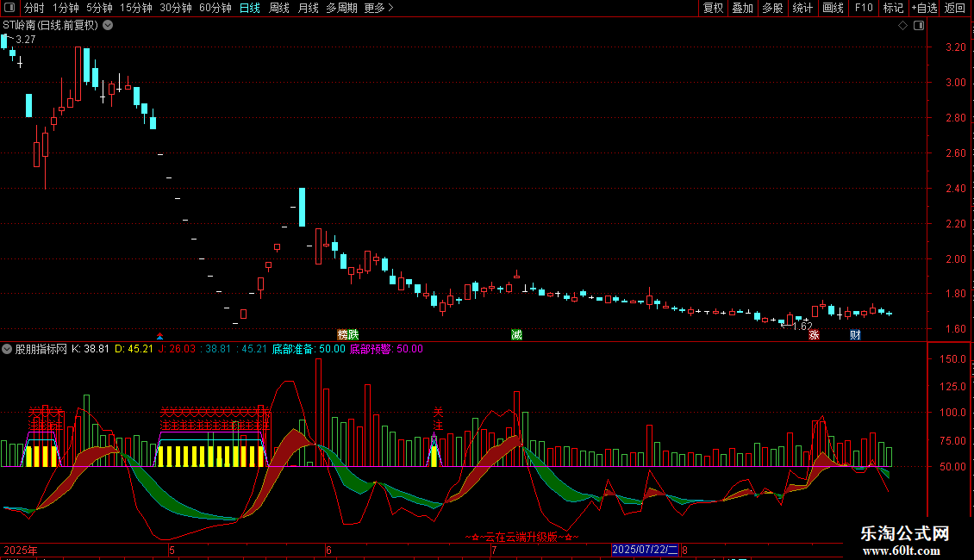Select the 60分钟 period tab

pyautogui.click(x=215, y=8)
